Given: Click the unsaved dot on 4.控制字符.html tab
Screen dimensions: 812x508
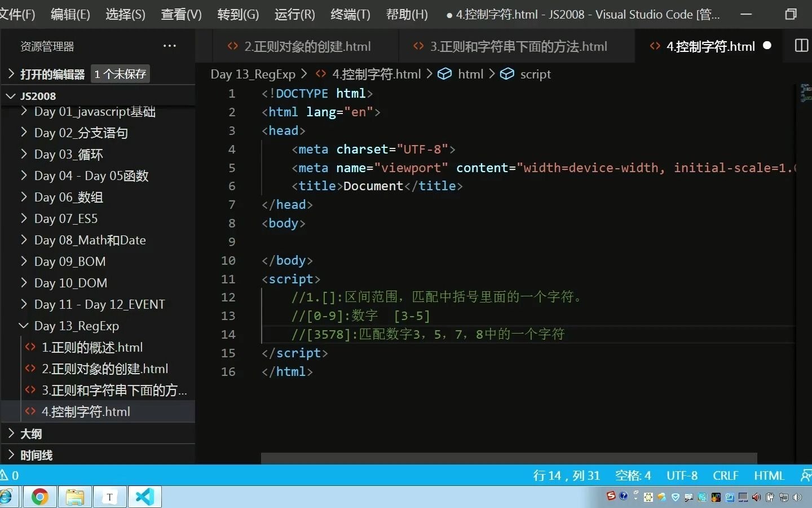Looking at the screenshot, I should coord(767,46).
